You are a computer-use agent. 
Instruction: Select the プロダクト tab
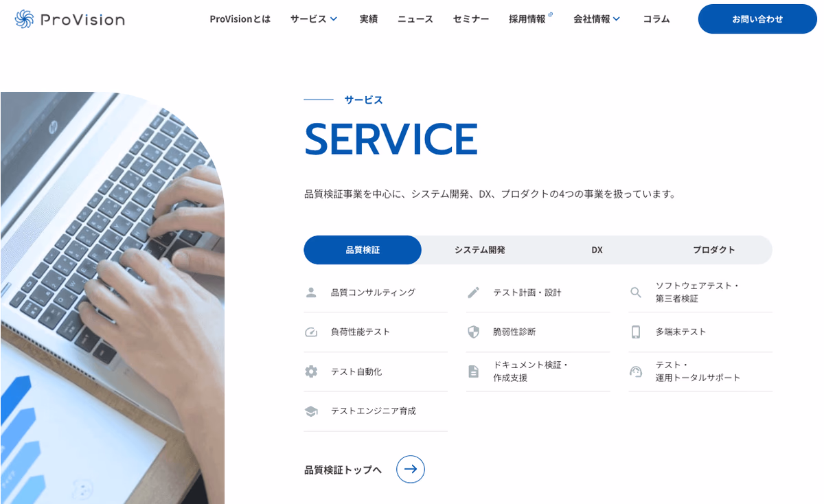click(x=713, y=250)
